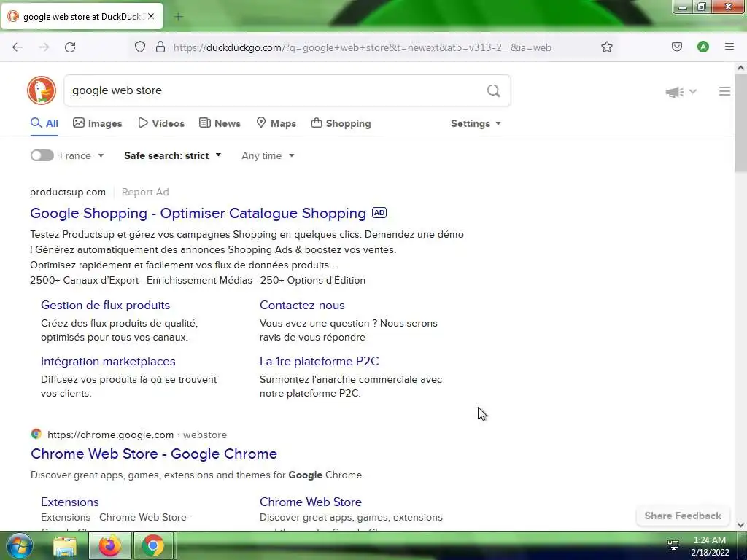Click the padlock site info icon

[160, 47]
